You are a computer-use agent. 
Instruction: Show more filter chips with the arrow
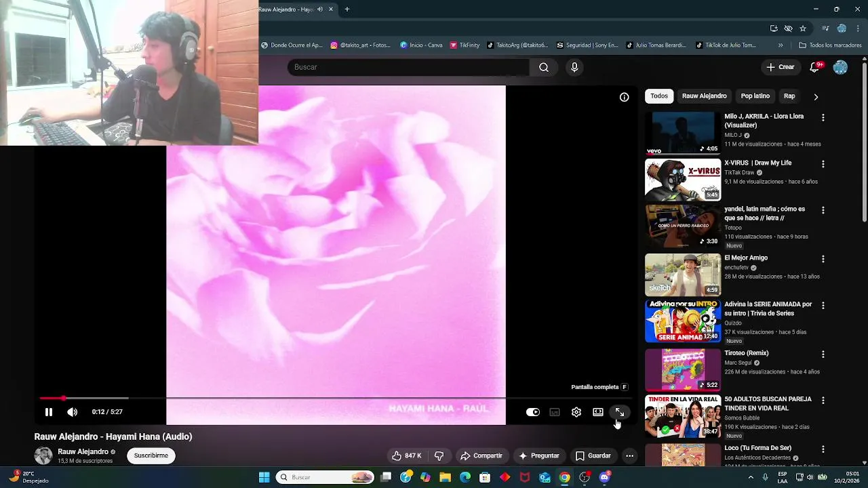(816, 97)
